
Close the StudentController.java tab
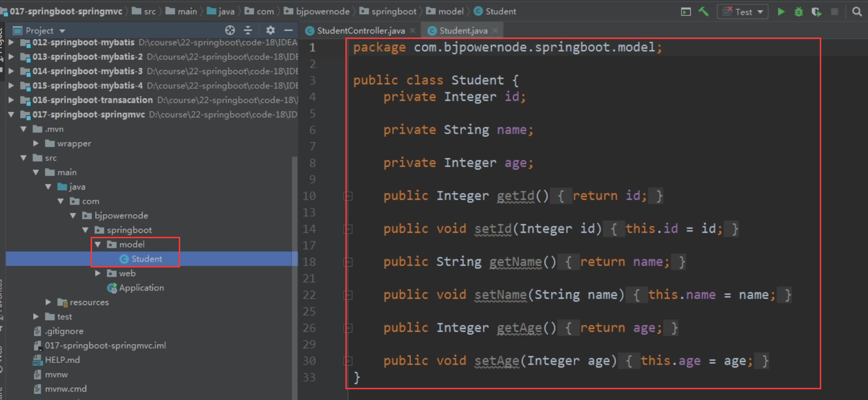tap(413, 30)
